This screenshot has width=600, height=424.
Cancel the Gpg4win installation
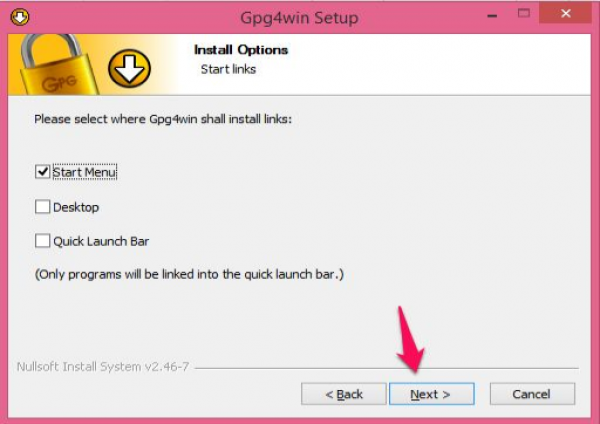(532, 394)
